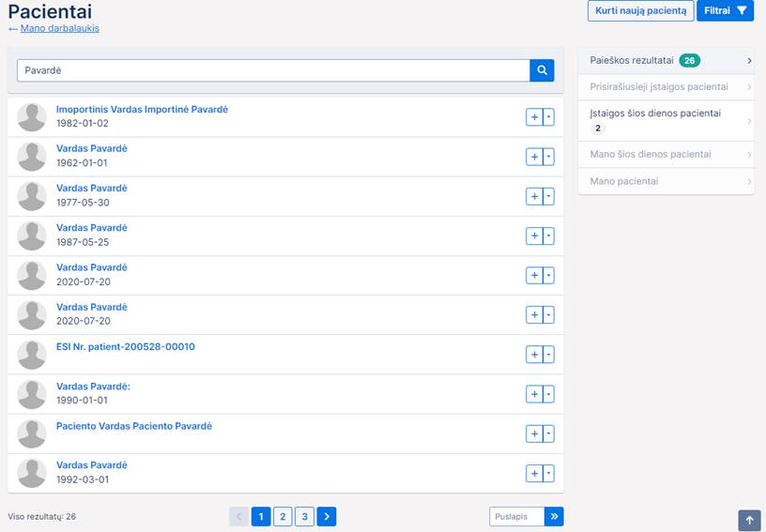
Task: Click plus icon for Paciento Vardas patient
Action: point(534,433)
